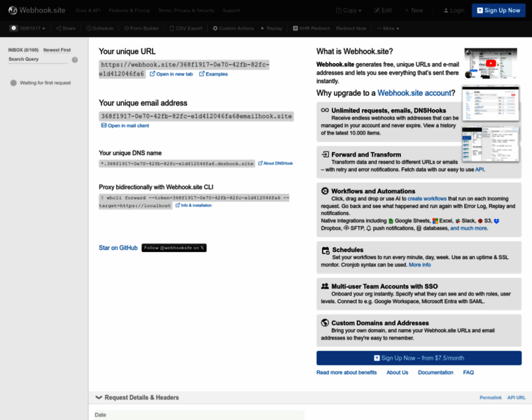Click Share in the toolbar

coord(66,28)
